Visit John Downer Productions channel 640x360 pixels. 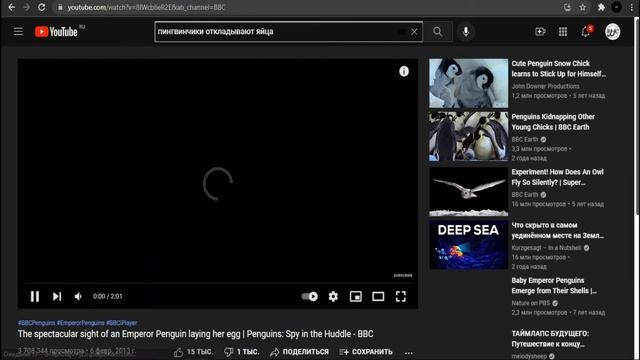[545, 86]
